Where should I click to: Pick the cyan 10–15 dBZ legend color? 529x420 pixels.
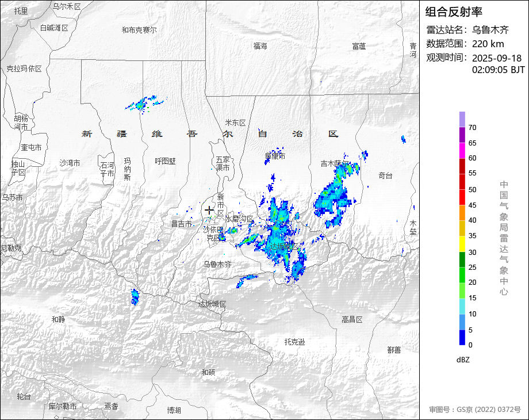point(462,306)
